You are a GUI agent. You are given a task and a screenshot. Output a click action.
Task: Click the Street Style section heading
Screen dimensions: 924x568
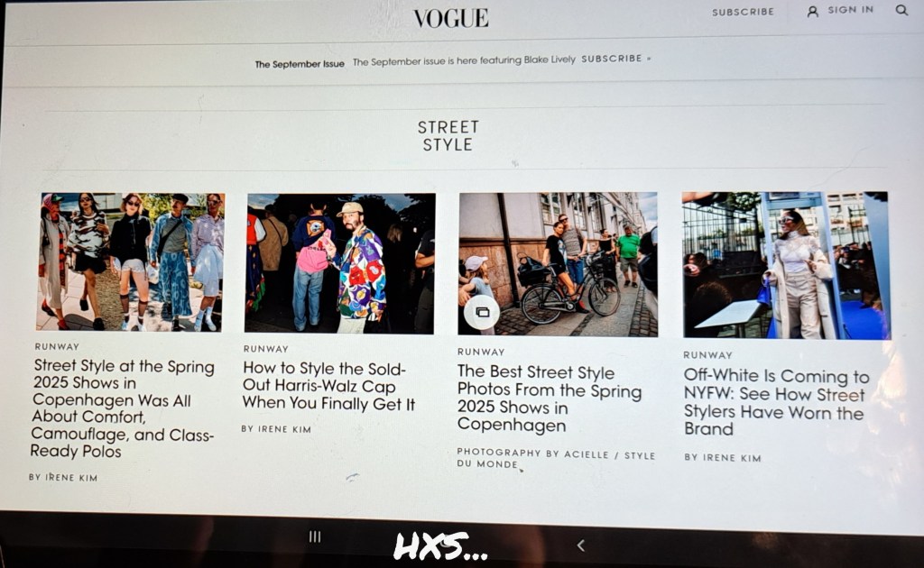click(448, 136)
